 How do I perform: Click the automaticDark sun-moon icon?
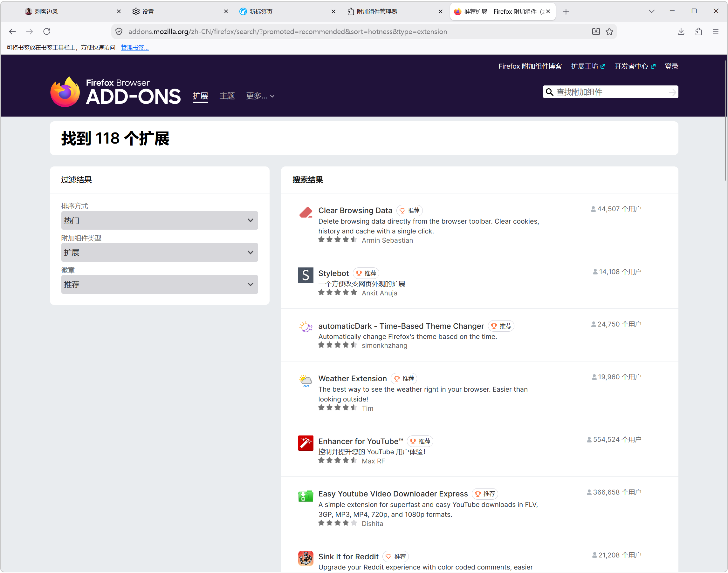click(x=306, y=327)
